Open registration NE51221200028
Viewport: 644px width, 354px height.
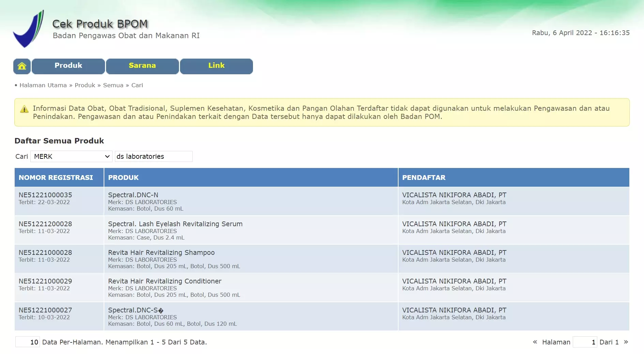(45, 224)
